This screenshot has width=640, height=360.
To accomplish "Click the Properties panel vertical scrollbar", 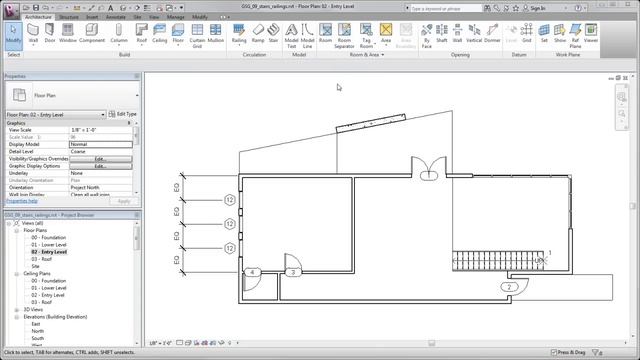I will click(136, 158).
